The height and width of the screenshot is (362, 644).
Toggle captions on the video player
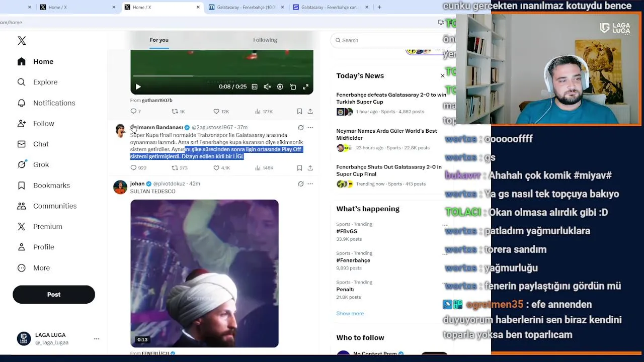point(255,86)
